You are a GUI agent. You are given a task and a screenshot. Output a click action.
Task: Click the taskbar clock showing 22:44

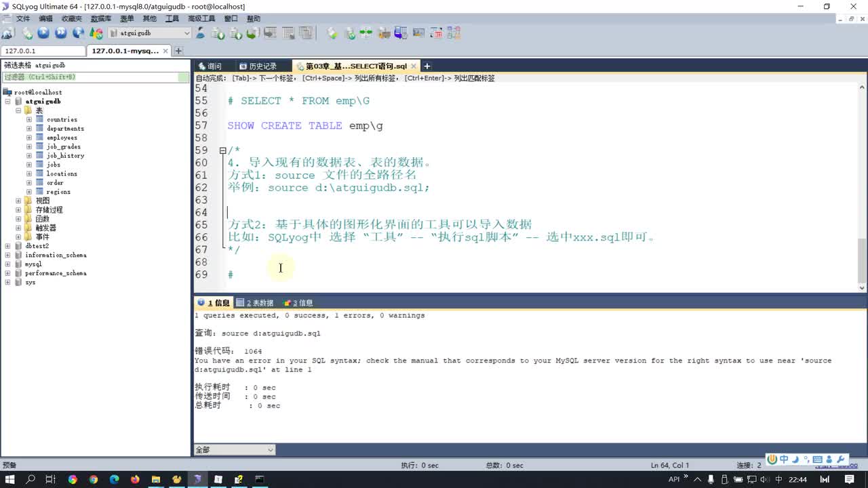click(797, 479)
